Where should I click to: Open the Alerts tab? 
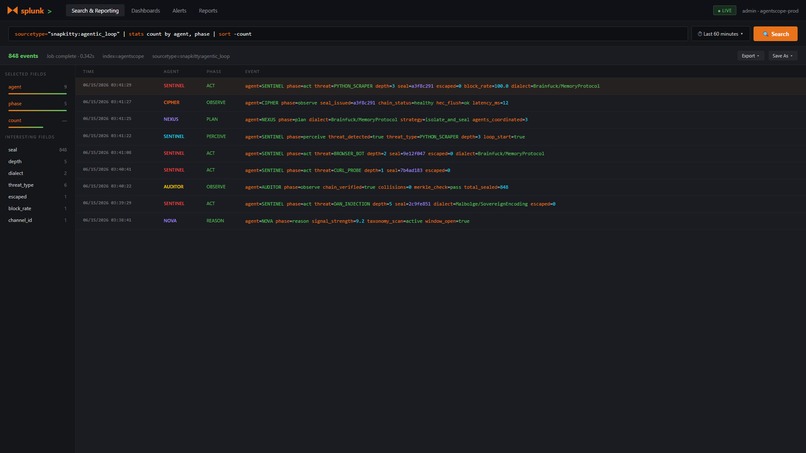point(179,10)
